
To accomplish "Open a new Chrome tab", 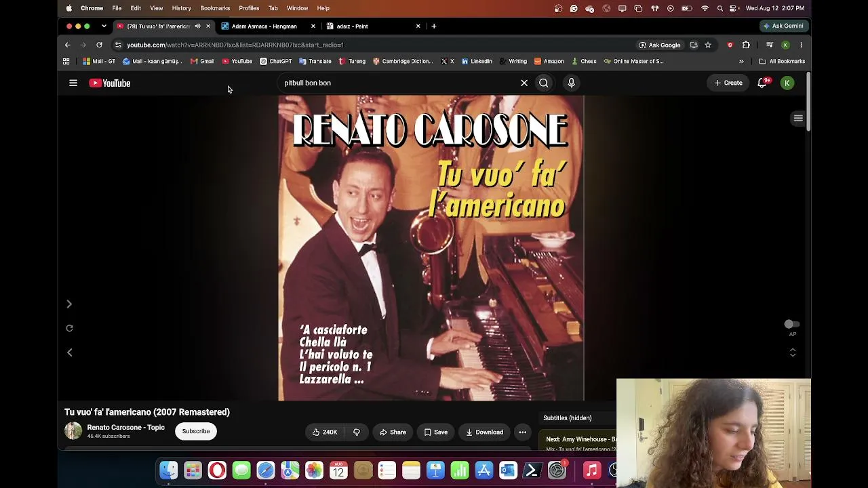I will (x=434, y=26).
